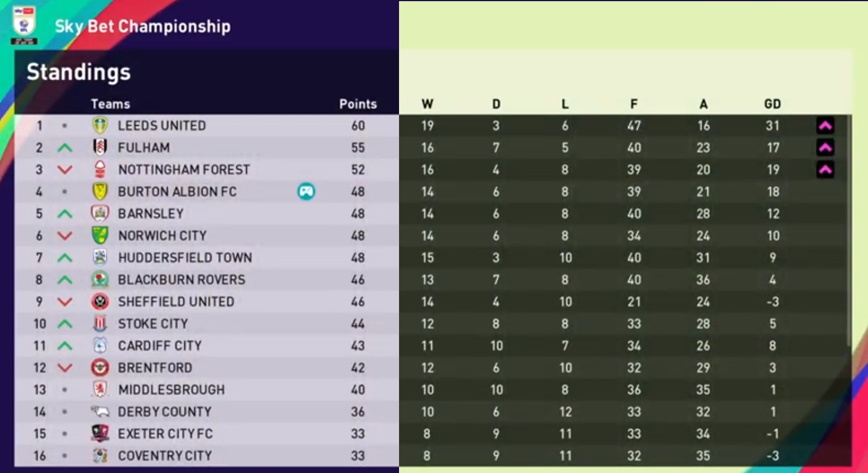Click the Nottingham Forest tree crest
868x473 pixels.
100,169
